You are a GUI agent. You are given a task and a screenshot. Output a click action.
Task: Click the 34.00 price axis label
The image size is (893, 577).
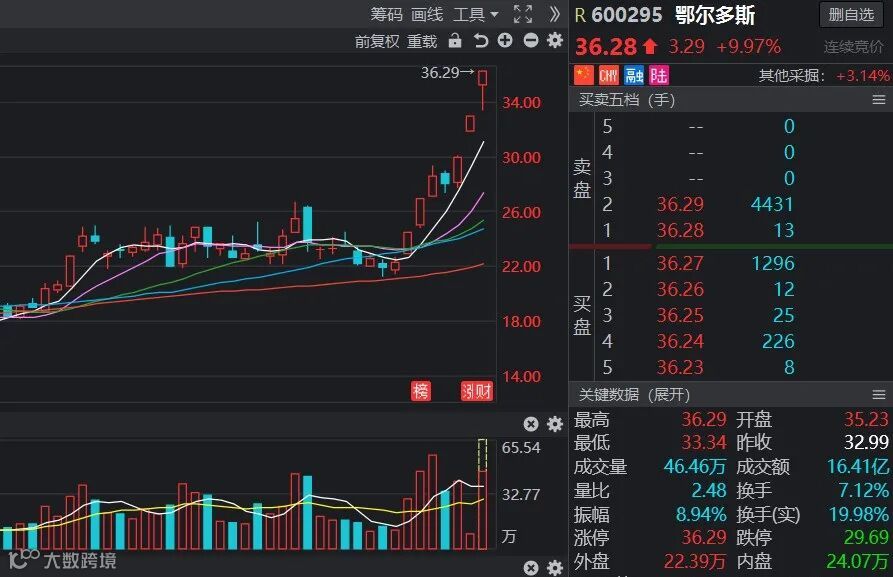tap(521, 103)
